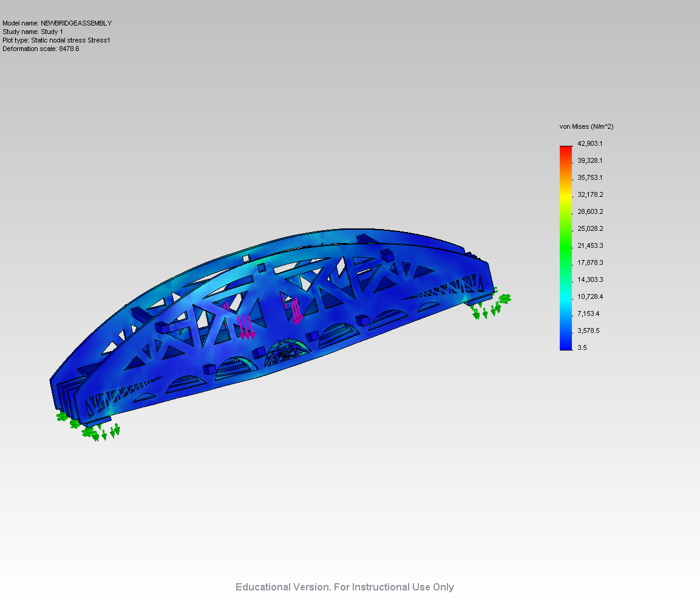Screen dimensions: 700x602
Task: Select the Deformation scale: 8478.6 text
Action: (41, 49)
